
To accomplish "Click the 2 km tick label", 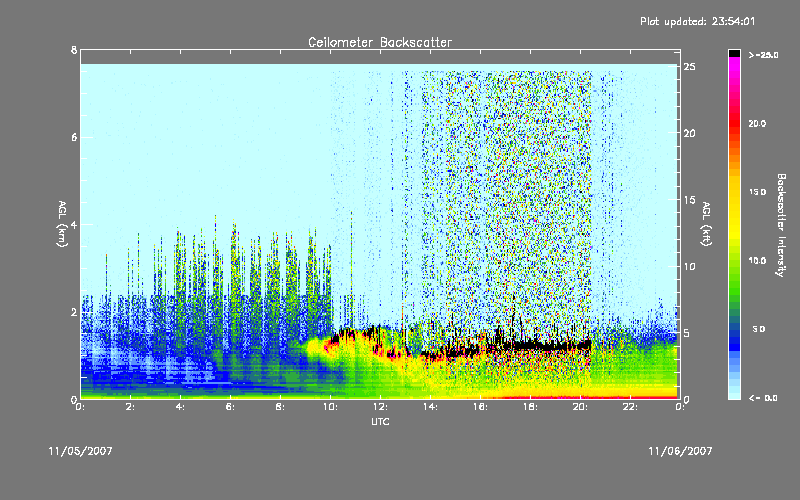I will (x=74, y=312).
